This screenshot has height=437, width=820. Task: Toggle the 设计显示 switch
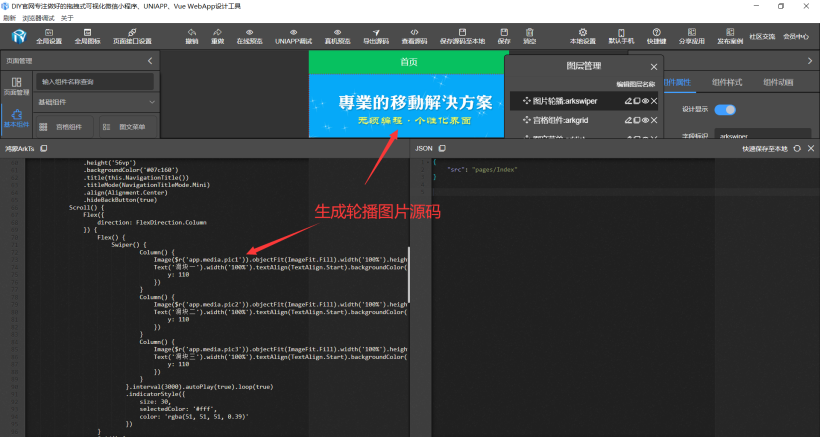point(724,110)
